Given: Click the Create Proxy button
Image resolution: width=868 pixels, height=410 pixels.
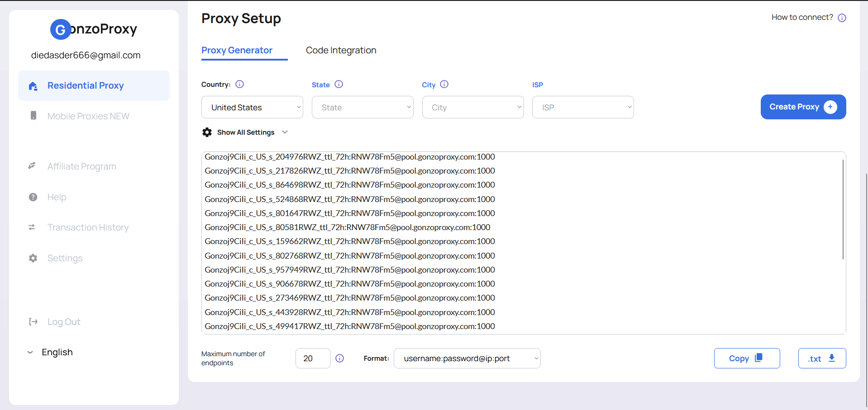Looking at the screenshot, I should (803, 107).
